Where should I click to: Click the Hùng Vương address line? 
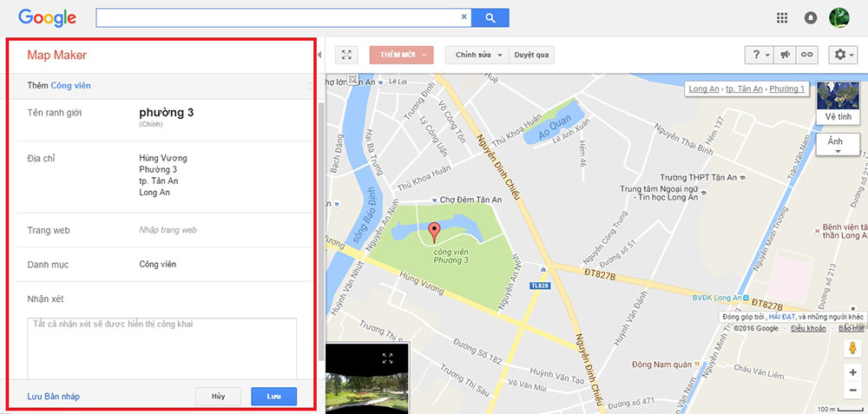point(163,158)
